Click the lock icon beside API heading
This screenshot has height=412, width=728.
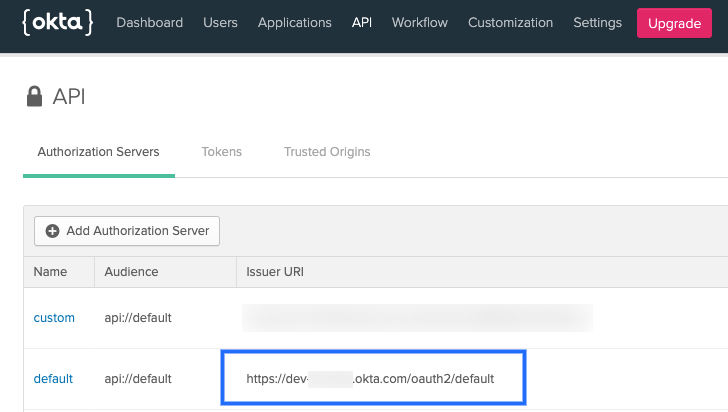pyautogui.click(x=35, y=97)
